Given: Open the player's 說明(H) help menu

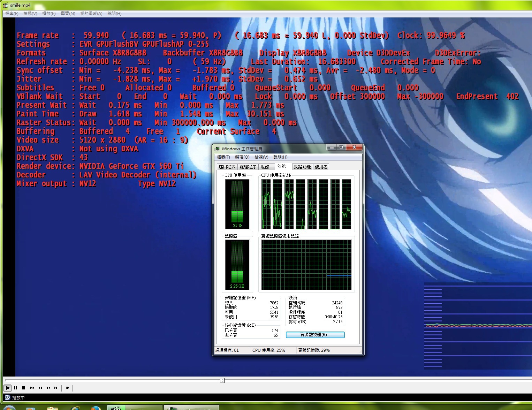Looking at the screenshot, I should click(x=114, y=14).
